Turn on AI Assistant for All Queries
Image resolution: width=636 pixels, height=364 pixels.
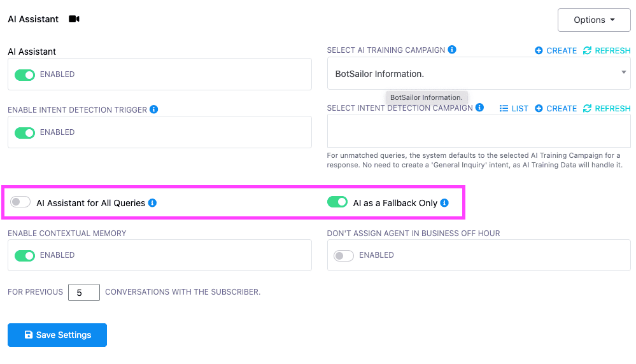click(20, 202)
